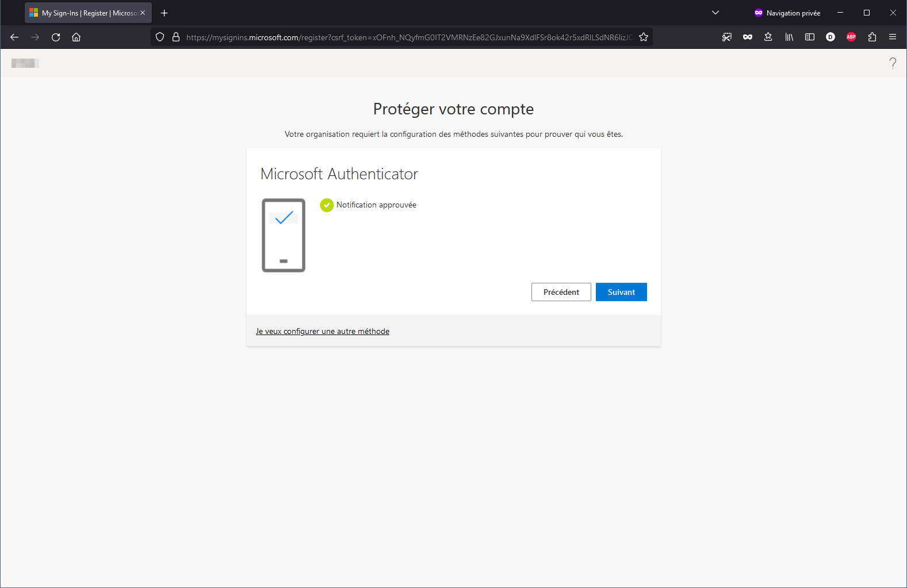Click the phone illustration with checkmark
The image size is (907, 588).
click(284, 235)
